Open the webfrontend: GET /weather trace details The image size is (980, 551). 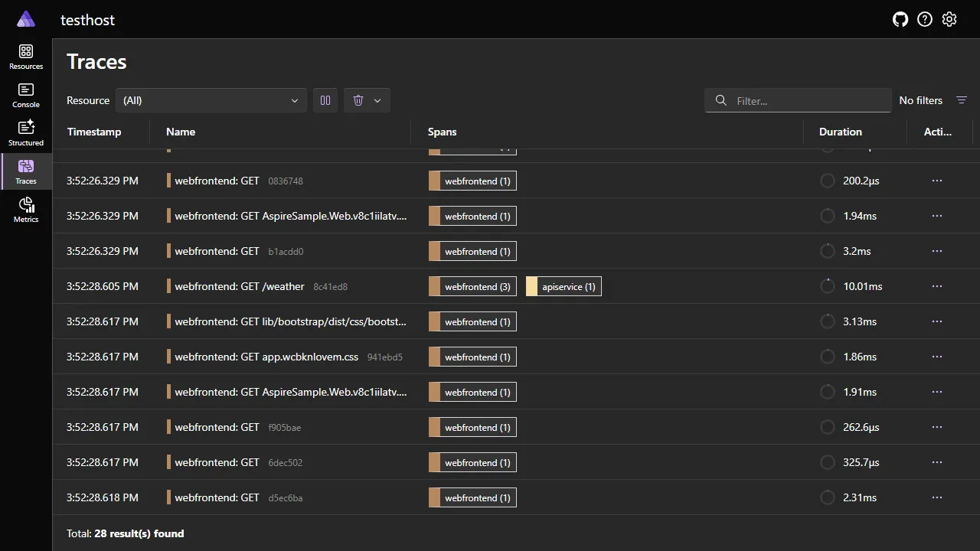(x=239, y=286)
